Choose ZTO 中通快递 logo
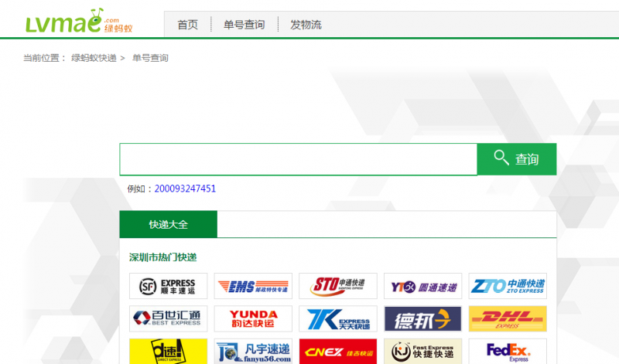The height and width of the screenshot is (364, 619). coord(508,286)
